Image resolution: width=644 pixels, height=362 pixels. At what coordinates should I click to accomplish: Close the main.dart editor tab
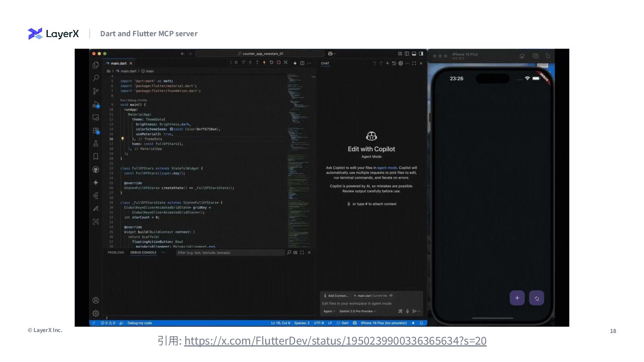coord(131,63)
